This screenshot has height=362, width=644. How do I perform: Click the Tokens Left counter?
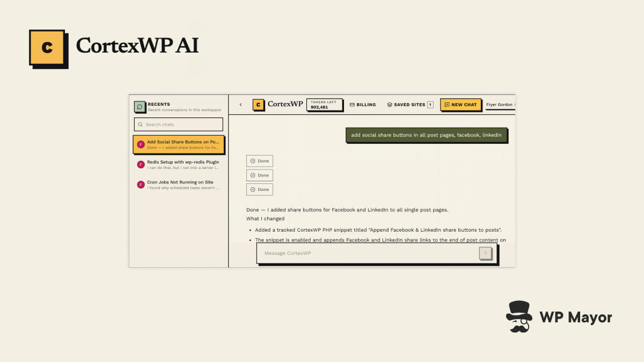point(325,105)
